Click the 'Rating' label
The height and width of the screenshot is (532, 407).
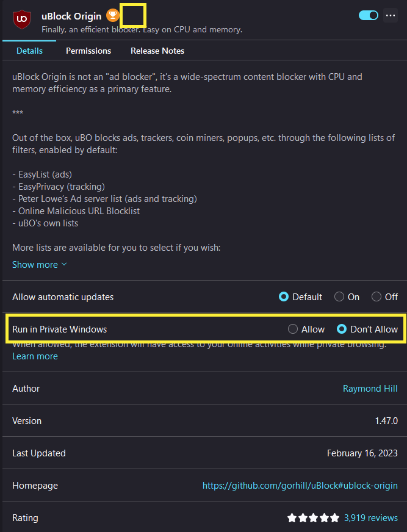(x=25, y=518)
